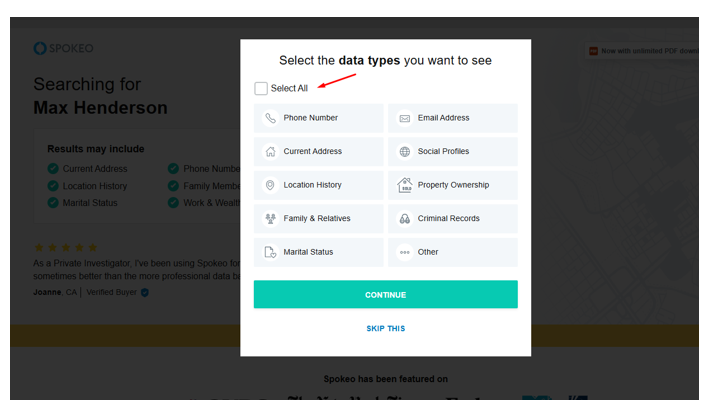The height and width of the screenshot is (407, 709).
Task: Select the Phone Number data type
Action: pos(319,118)
